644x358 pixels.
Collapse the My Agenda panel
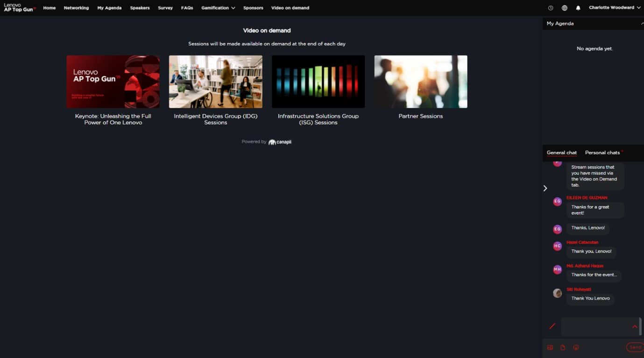pos(642,23)
